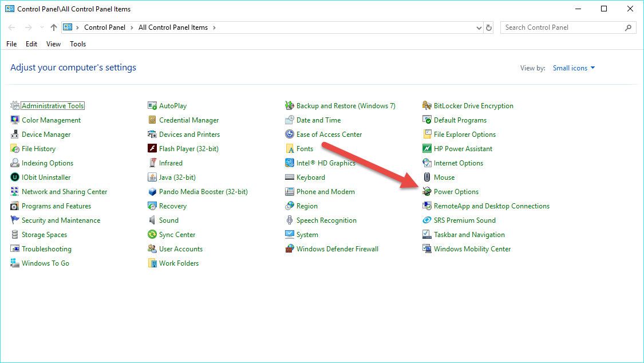The width and height of the screenshot is (644, 363).
Task: Click Control Panel in the breadcrumb path
Action: click(x=105, y=27)
